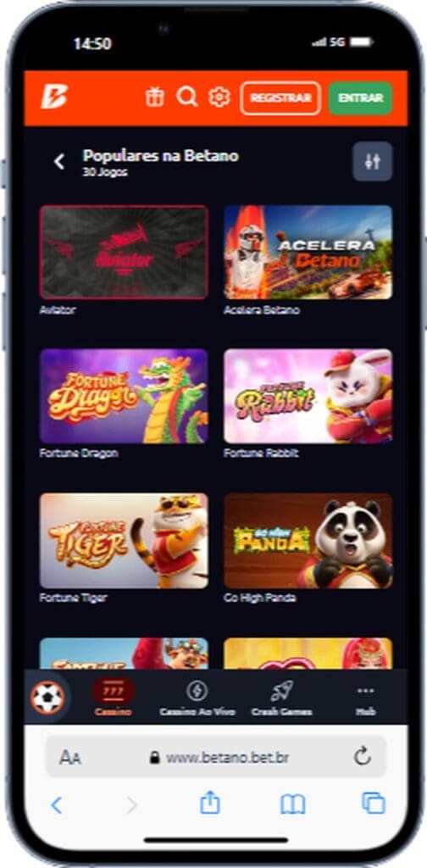Open the filter sliders button
The width and height of the screenshot is (427, 868).
(372, 162)
